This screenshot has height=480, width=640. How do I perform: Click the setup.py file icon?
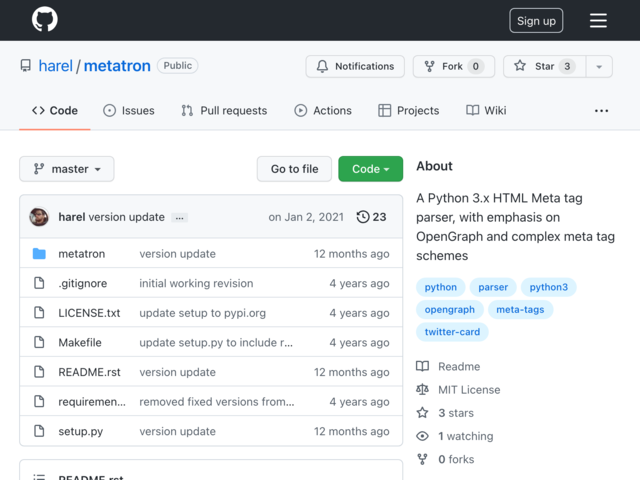tap(39, 431)
